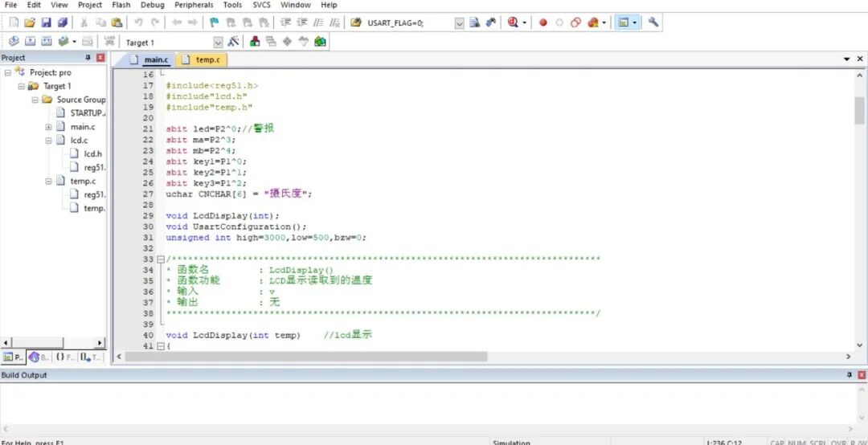This screenshot has height=445, width=868.
Task: Open Target 1 selection dropdown
Action: 218,42
